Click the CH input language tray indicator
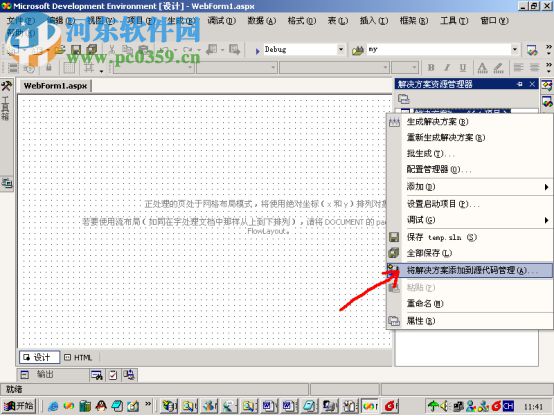 coord(508,406)
